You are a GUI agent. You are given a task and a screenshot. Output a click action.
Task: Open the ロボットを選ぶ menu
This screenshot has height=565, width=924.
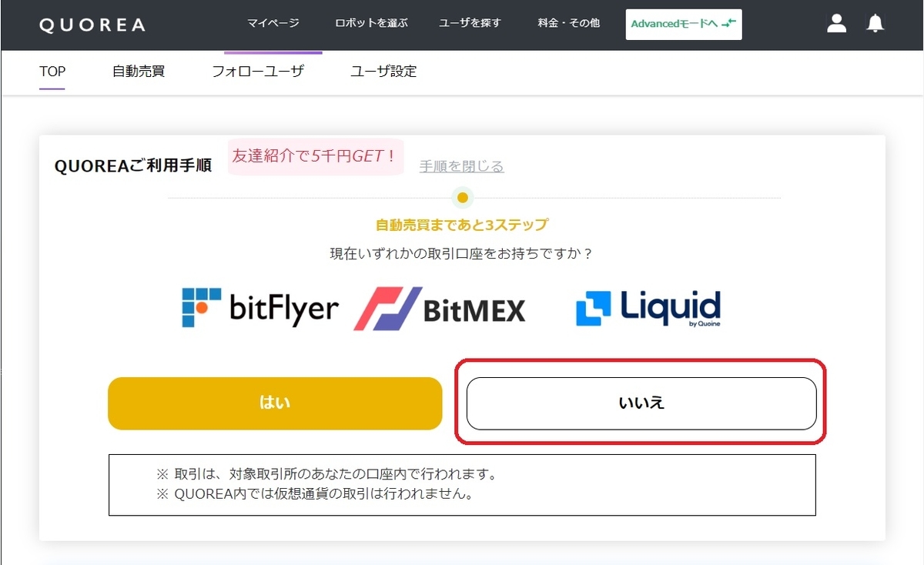tap(371, 23)
